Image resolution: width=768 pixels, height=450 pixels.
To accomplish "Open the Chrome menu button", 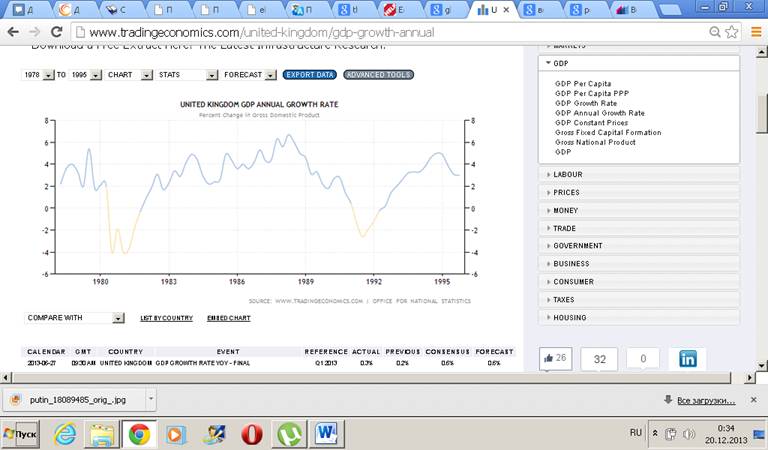I will (x=752, y=32).
